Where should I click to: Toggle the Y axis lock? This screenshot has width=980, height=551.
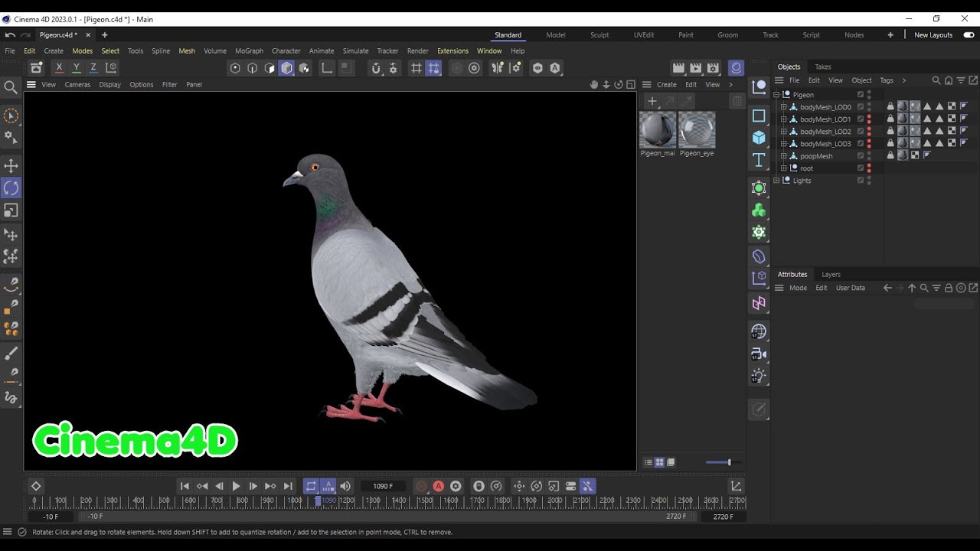tap(76, 68)
